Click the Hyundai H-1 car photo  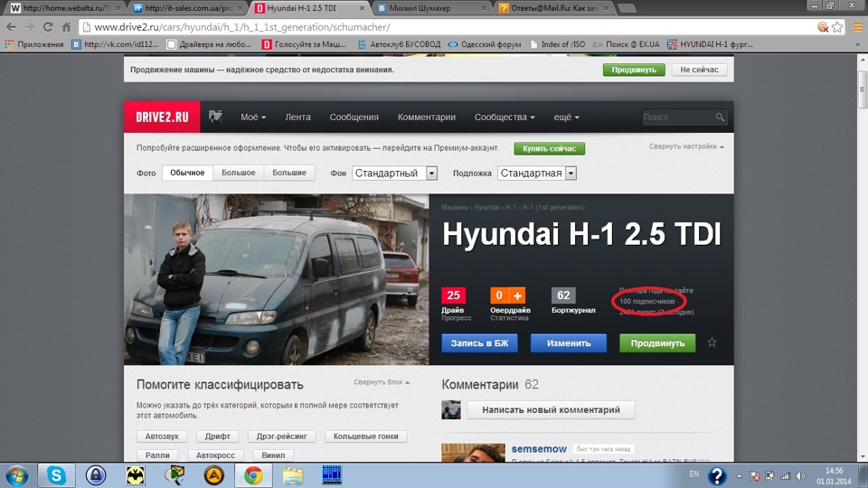coord(277,279)
